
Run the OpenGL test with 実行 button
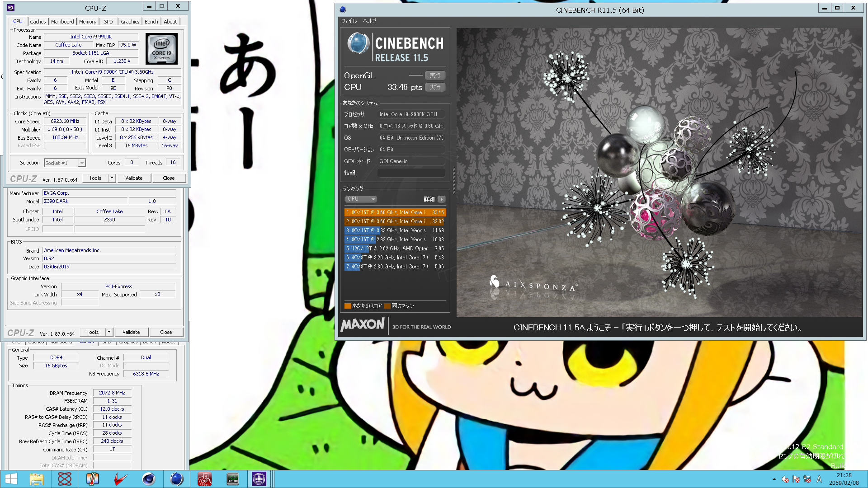coord(435,75)
